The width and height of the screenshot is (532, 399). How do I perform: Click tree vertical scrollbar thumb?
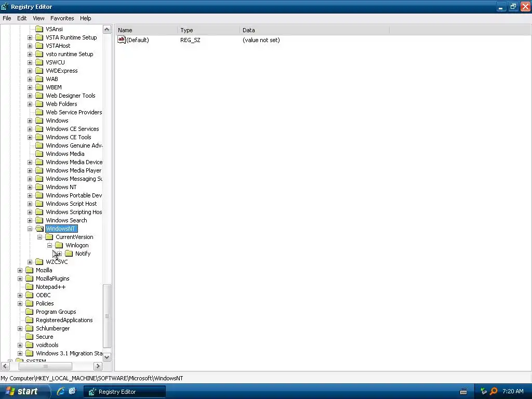tap(107, 316)
